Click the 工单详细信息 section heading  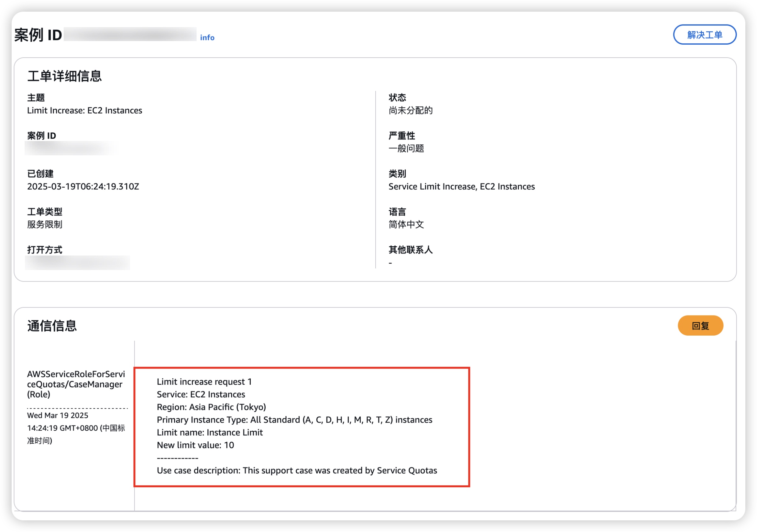[x=64, y=76]
